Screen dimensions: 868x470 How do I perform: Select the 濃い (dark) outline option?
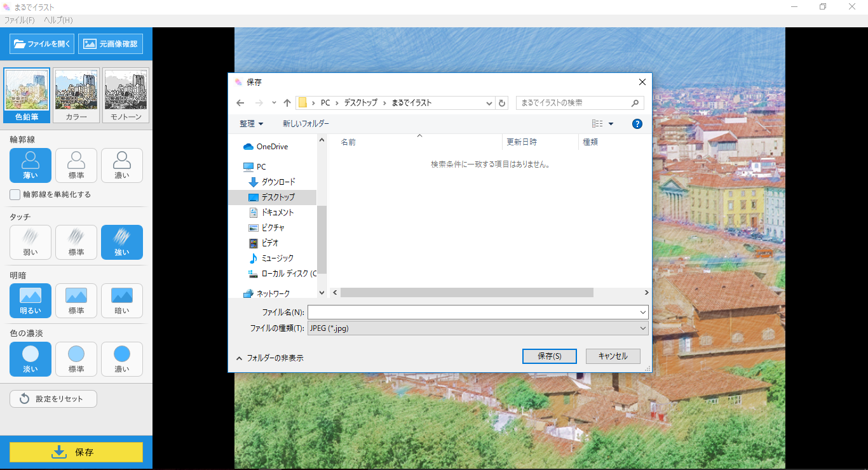click(121, 165)
